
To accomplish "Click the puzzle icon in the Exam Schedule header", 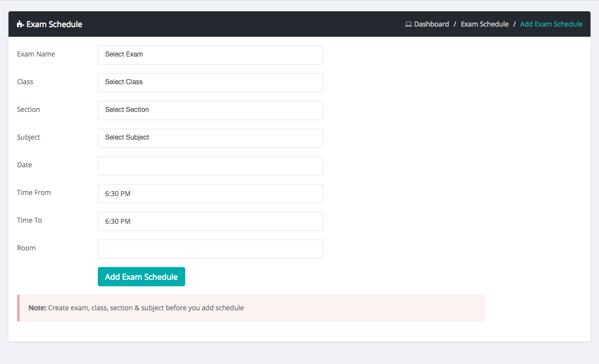I will (20, 24).
